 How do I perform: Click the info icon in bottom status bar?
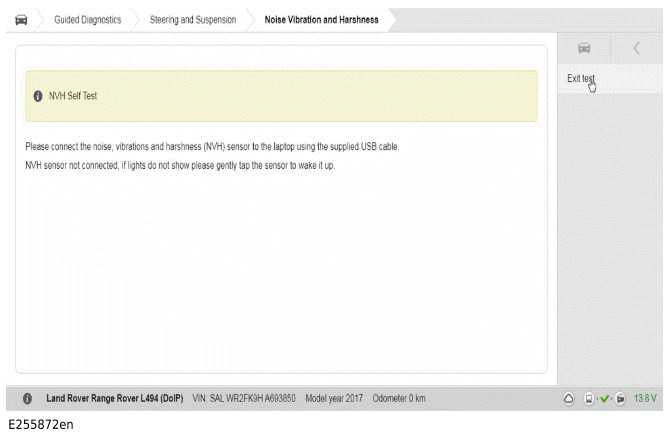[x=27, y=398]
